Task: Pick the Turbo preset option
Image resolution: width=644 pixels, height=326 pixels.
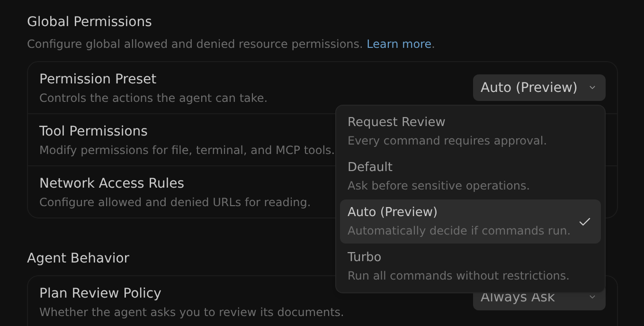Action: 470,266
